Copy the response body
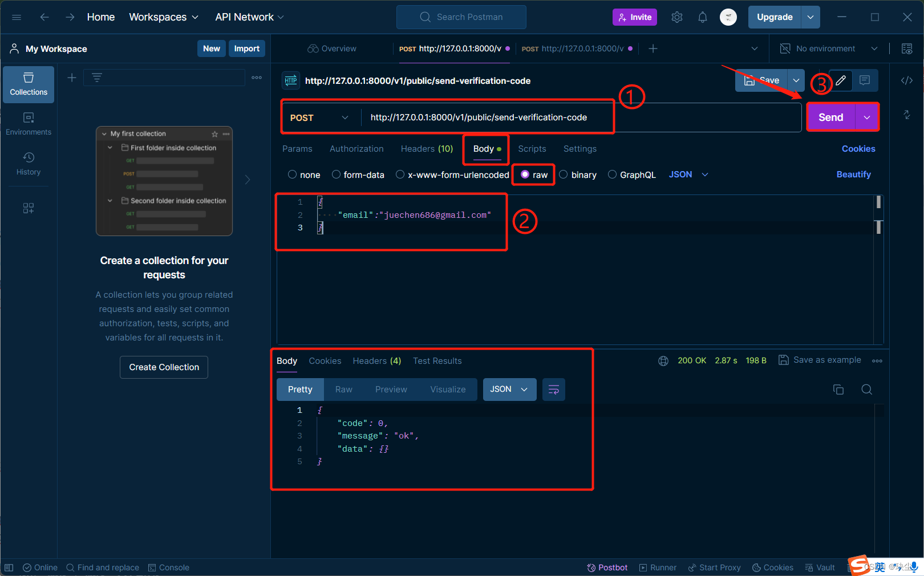 838,390
